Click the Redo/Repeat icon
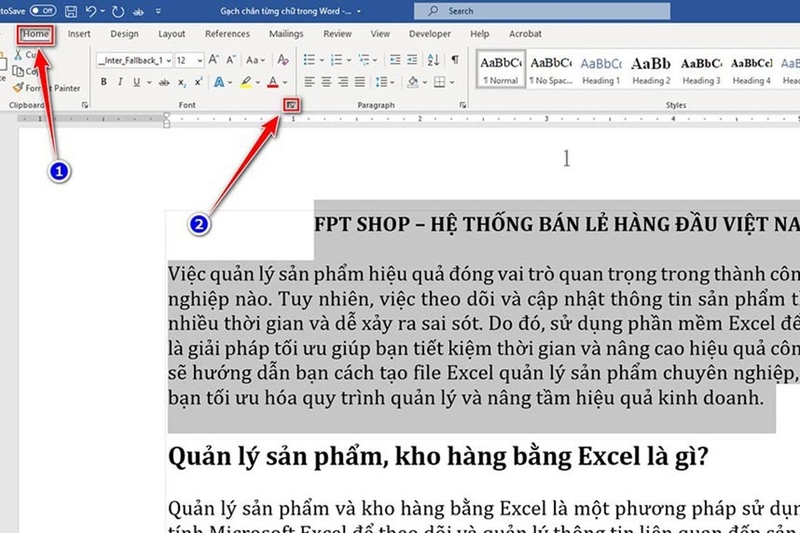Viewport: 800px width, 533px height. coord(118,11)
